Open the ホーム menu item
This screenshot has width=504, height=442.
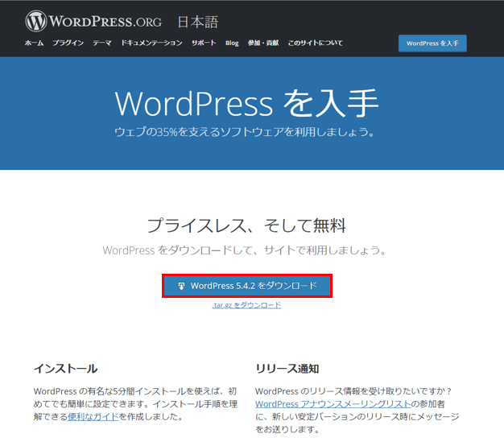34,43
